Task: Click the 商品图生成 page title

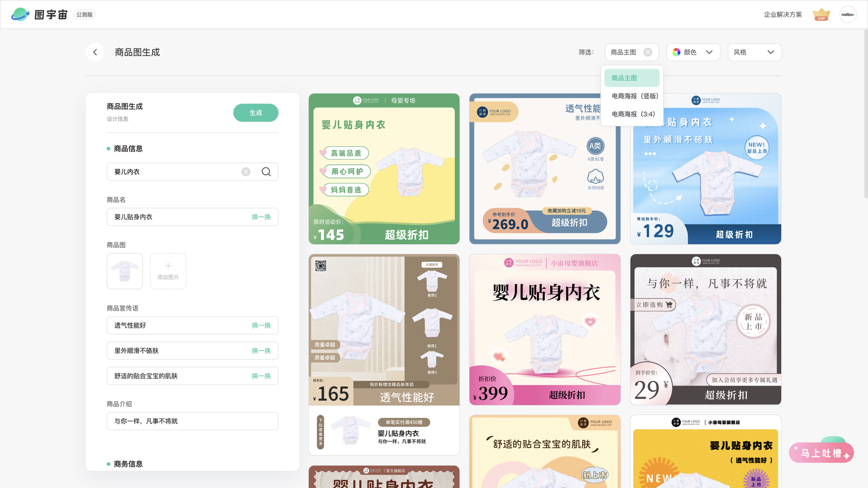Action: coord(137,52)
